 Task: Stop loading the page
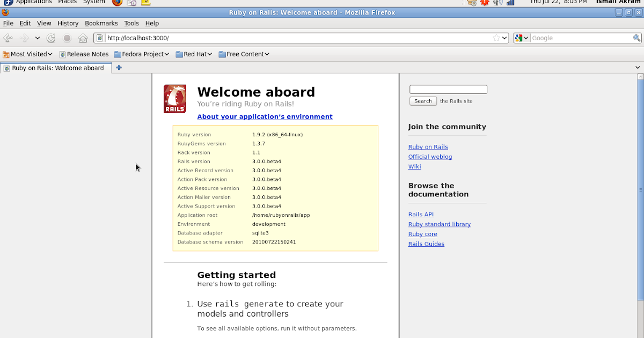[x=67, y=38]
